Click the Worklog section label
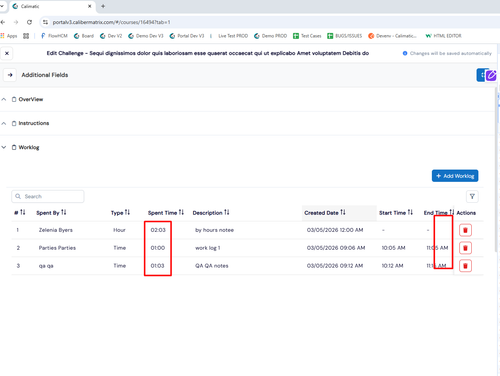500x376 pixels. (29, 147)
